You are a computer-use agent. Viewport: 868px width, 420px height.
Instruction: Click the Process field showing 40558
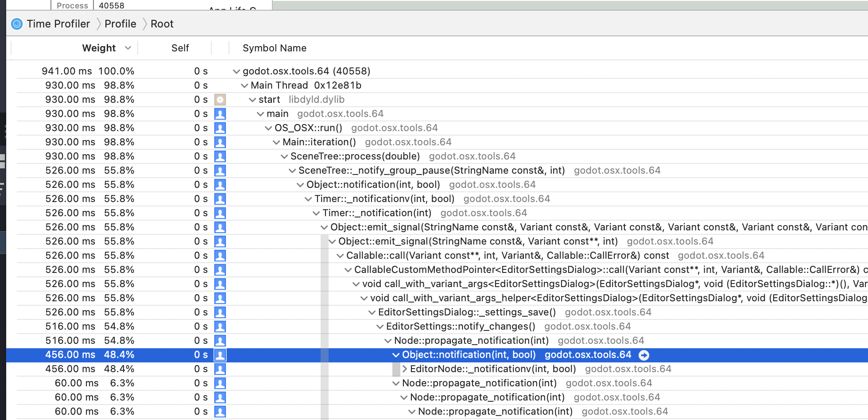pyautogui.click(x=112, y=5)
